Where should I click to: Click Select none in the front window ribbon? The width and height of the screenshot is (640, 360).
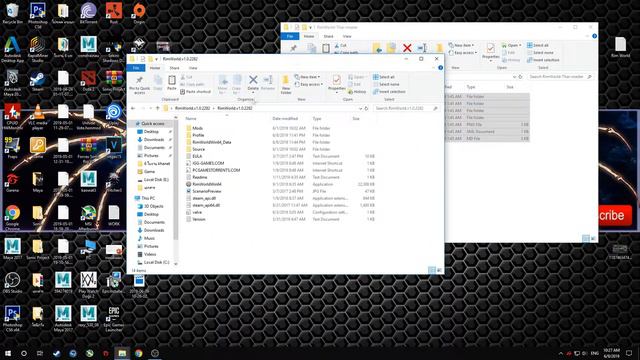tap(386, 84)
